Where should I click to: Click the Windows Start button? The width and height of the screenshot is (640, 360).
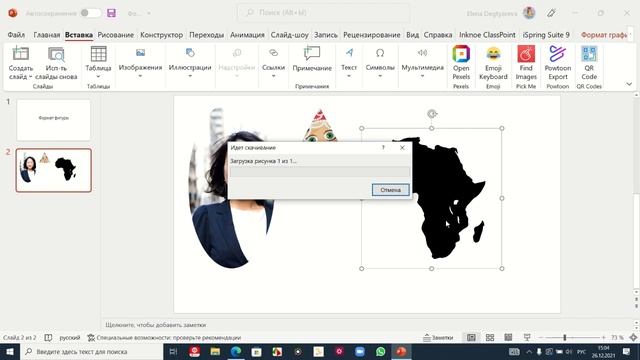coord(10,351)
